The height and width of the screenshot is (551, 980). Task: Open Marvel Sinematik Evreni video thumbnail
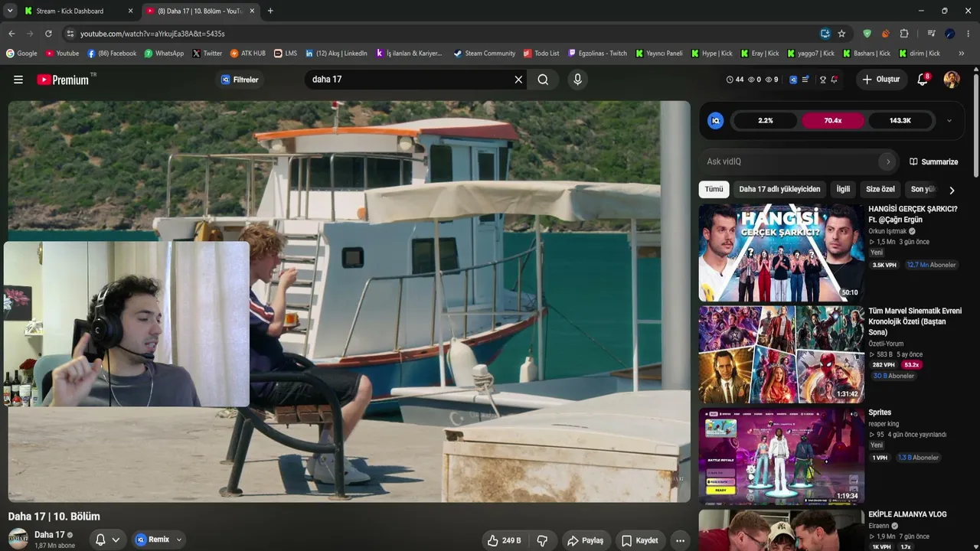click(x=781, y=354)
